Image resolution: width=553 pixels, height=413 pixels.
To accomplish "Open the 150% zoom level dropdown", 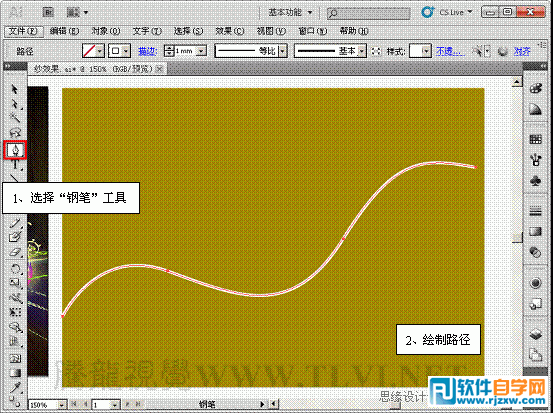I will tap(62, 405).
